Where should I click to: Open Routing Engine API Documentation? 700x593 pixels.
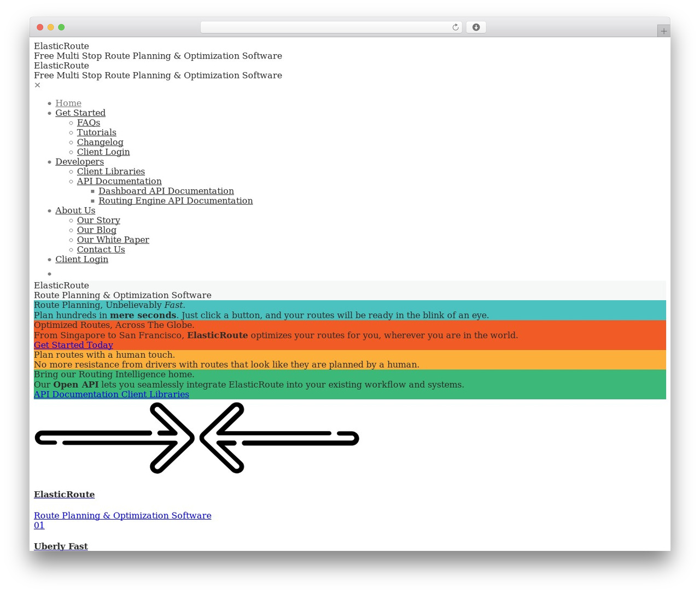tap(176, 201)
